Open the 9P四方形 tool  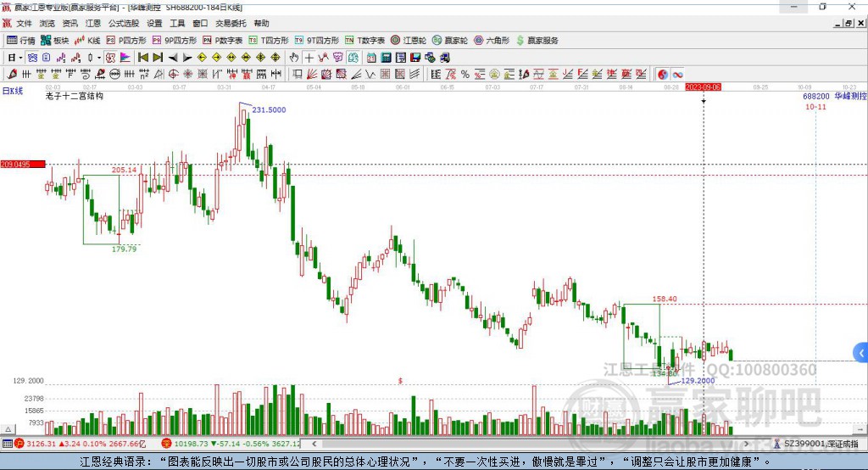175,41
